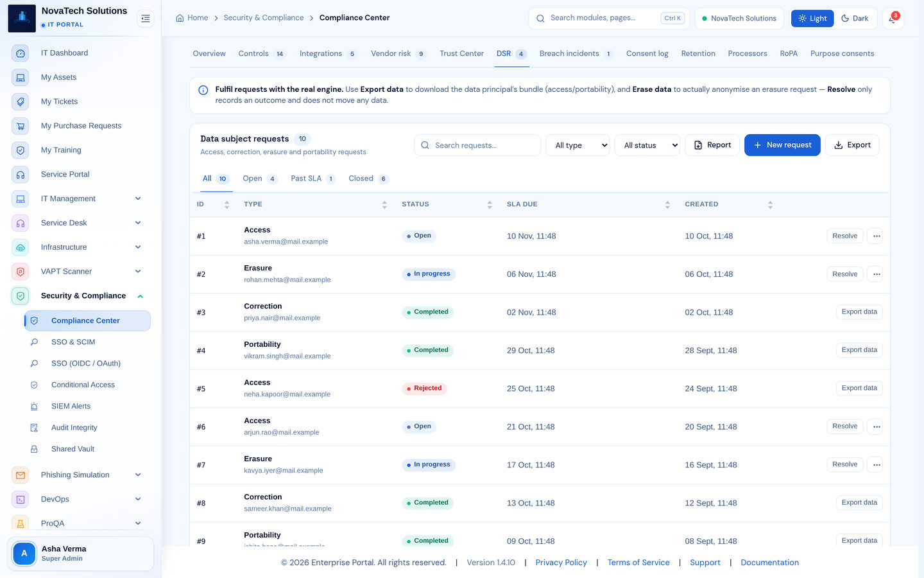Click the Phishing Simulation envelope icon
The image size is (924, 578).
point(21,475)
